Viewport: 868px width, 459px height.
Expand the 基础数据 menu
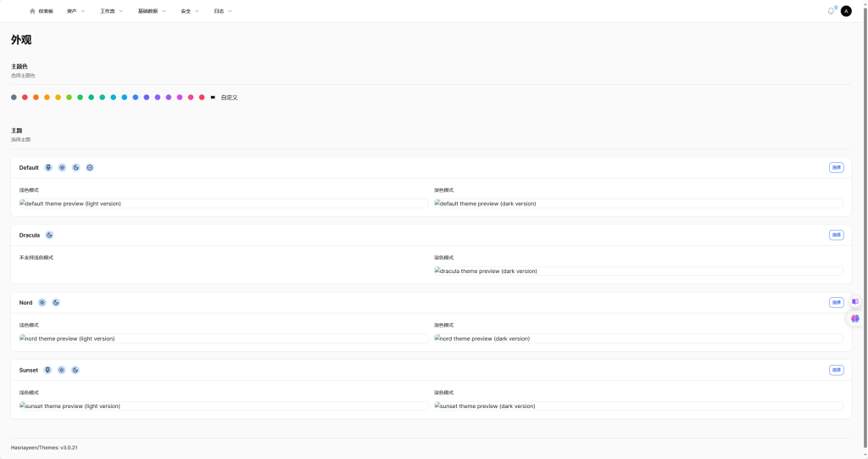click(152, 11)
